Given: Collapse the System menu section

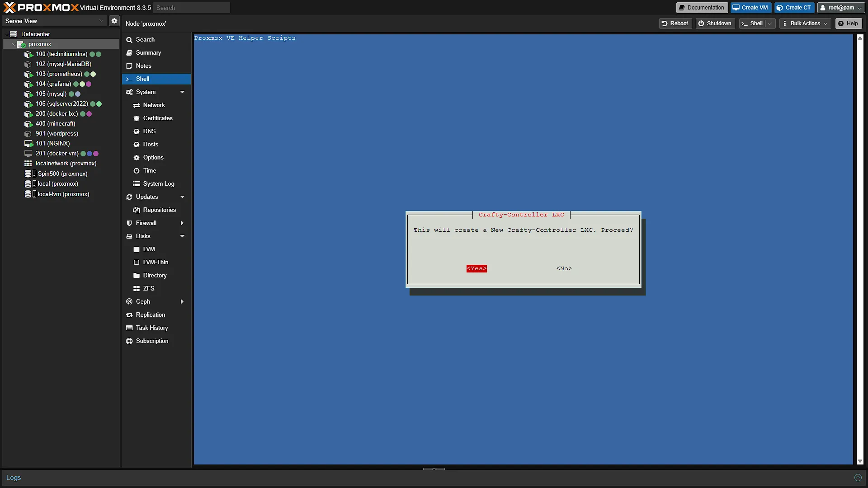Looking at the screenshot, I should [183, 92].
